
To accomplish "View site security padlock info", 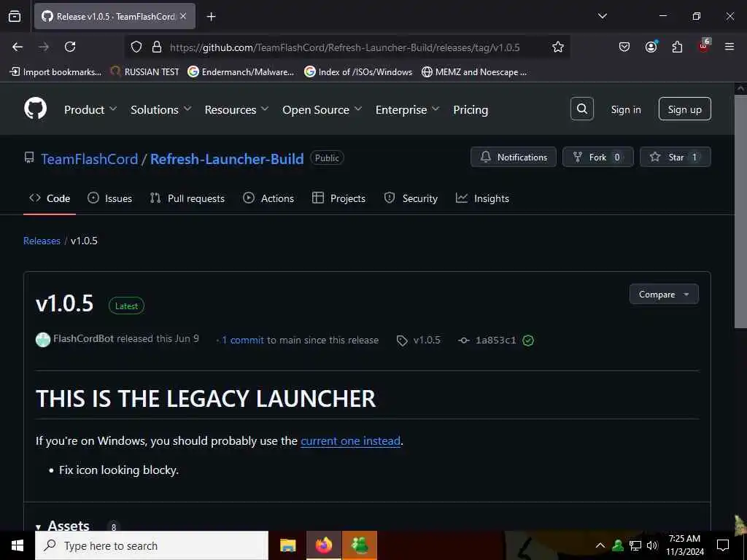I will point(156,47).
